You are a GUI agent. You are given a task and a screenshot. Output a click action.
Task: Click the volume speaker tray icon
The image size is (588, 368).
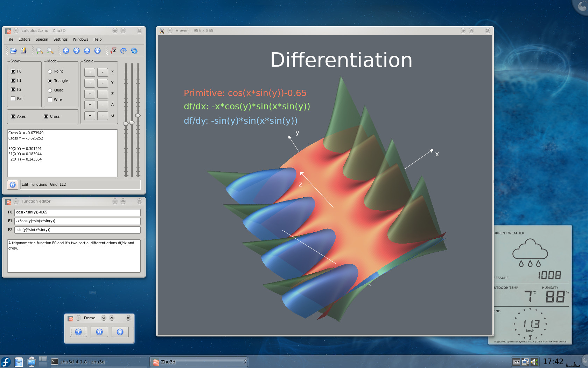(534, 362)
